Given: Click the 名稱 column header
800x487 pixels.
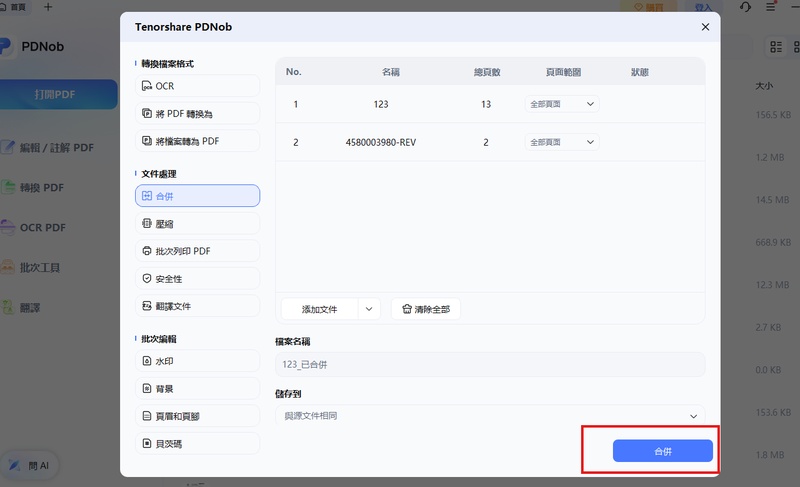Looking at the screenshot, I should 391,72.
